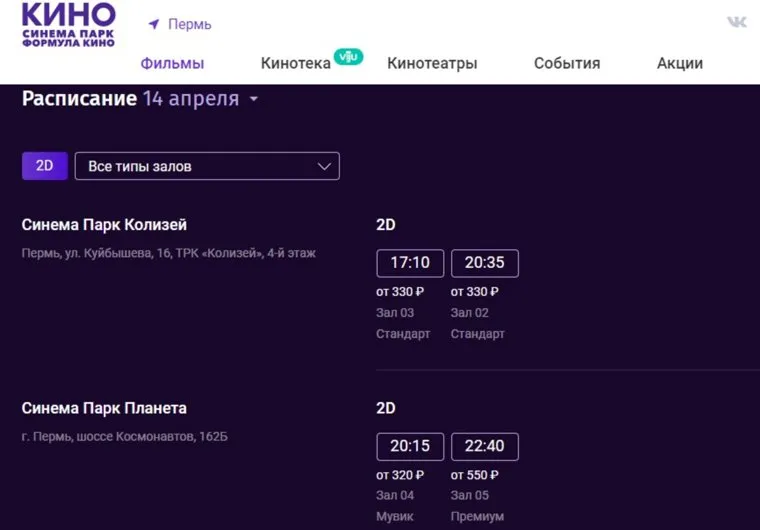Click the Колизей address on ул. Куйбышева
Image resolution: width=760 pixels, height=530 pixels.
pos(168,254)
